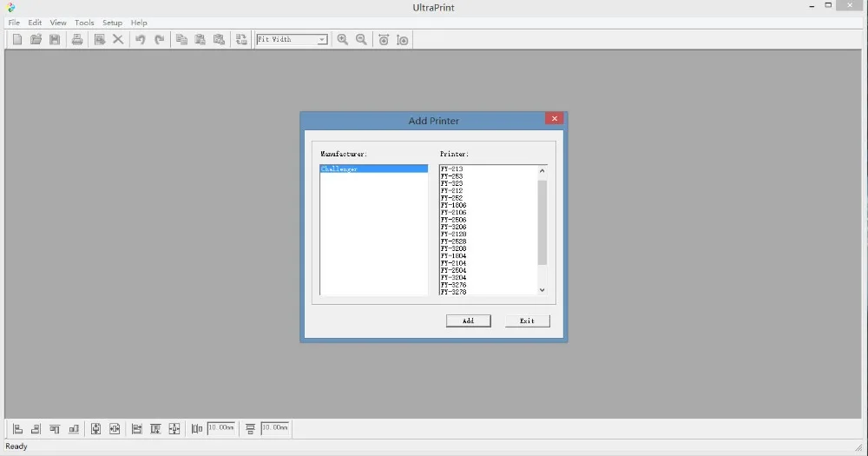Center objects vertically on the page
868x456 pixels.
click(x=95, y=428)
